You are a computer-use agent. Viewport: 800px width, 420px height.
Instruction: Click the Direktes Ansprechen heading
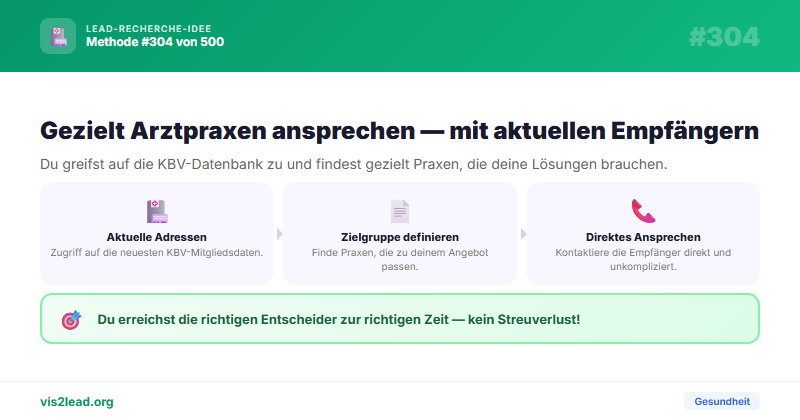tap(643, 237)
